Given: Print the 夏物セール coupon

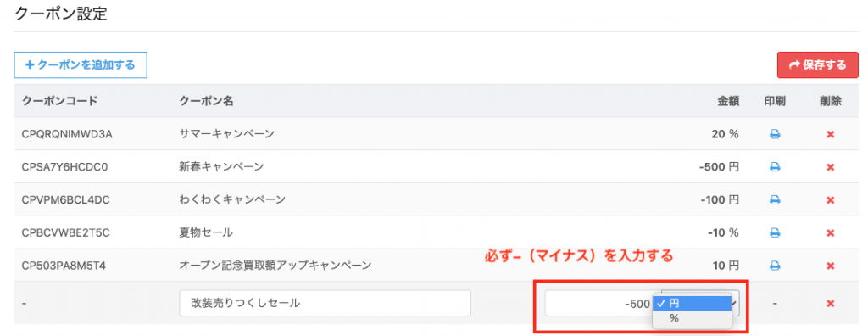Looking at the screenshot, I should pos(775,232).
